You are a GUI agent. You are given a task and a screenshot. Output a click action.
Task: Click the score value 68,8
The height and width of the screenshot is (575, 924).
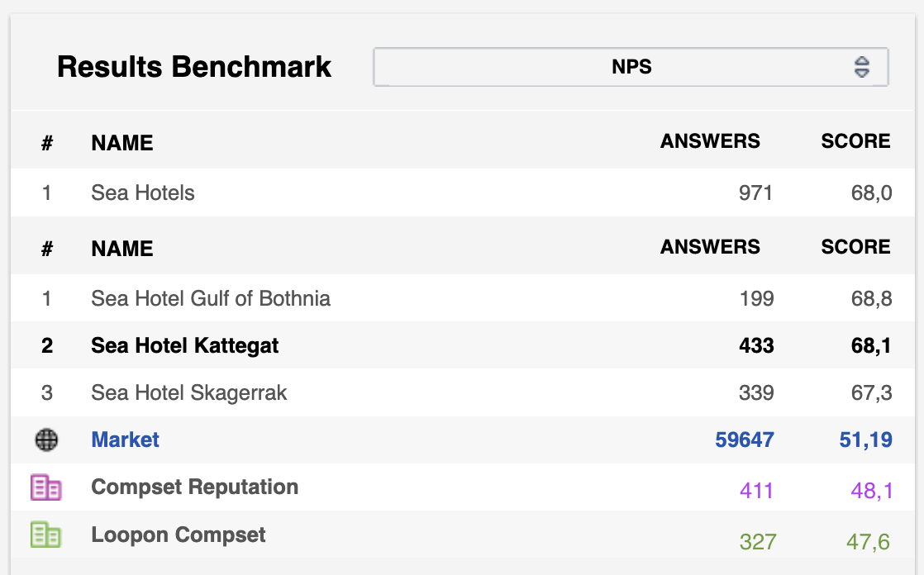[871, 298]
